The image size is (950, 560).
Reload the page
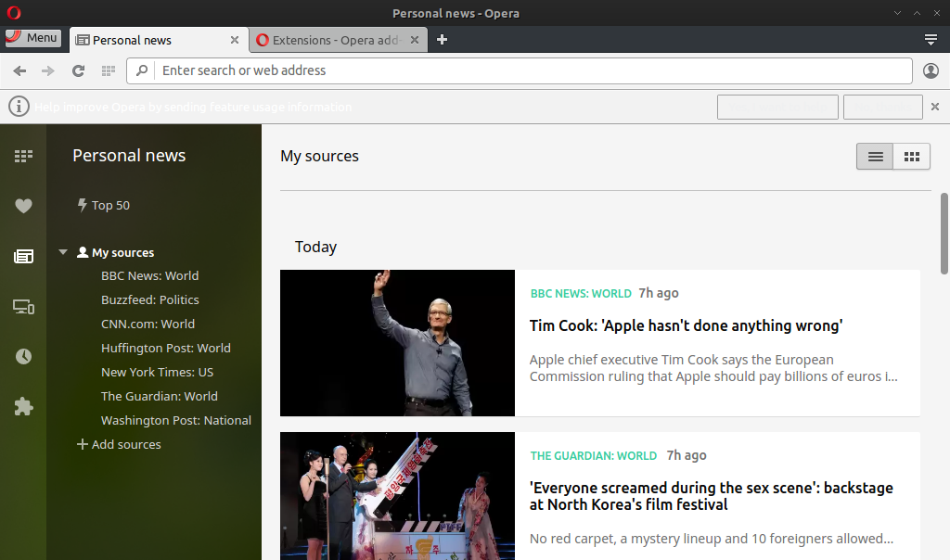coord(78,70)
